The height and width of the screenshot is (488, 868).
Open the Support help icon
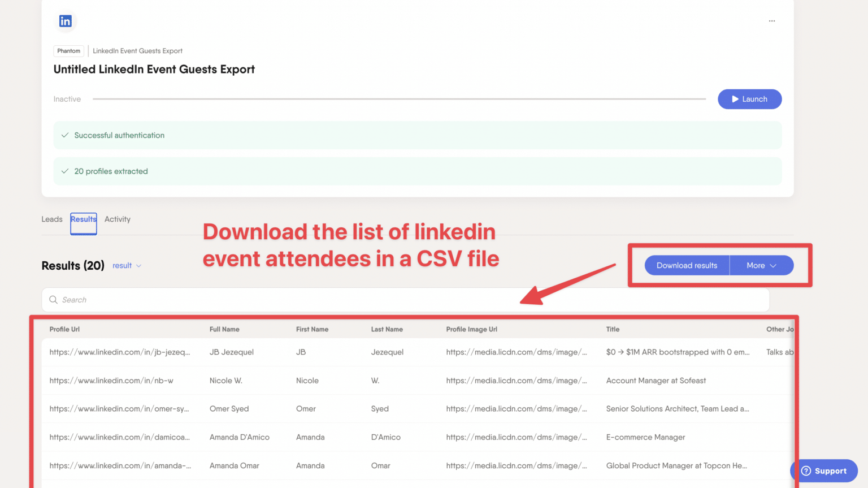click(806, 470)
